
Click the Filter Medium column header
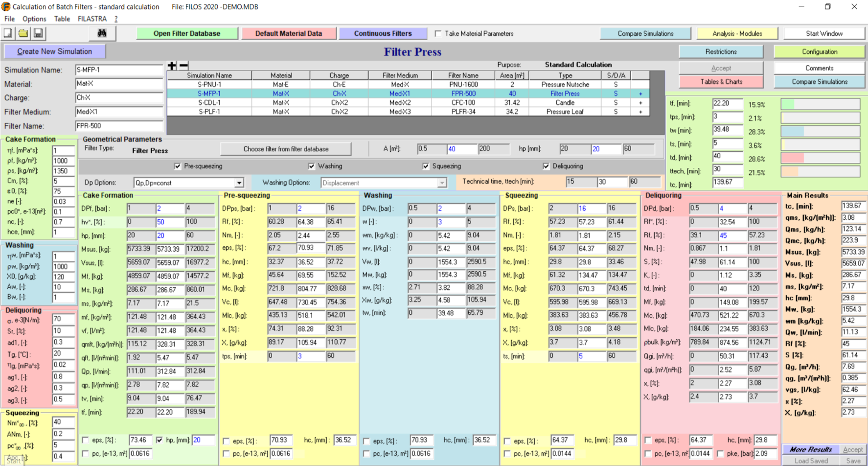(400, 75)
